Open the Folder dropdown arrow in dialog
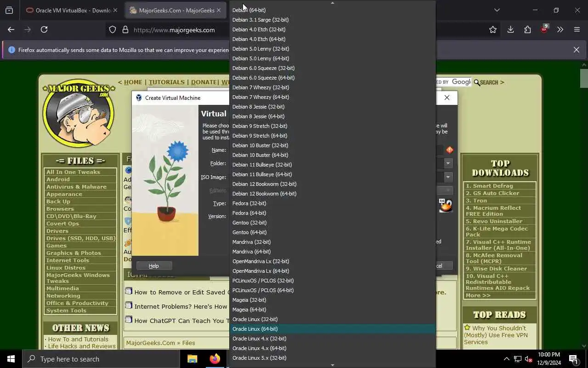 [448, 163]
